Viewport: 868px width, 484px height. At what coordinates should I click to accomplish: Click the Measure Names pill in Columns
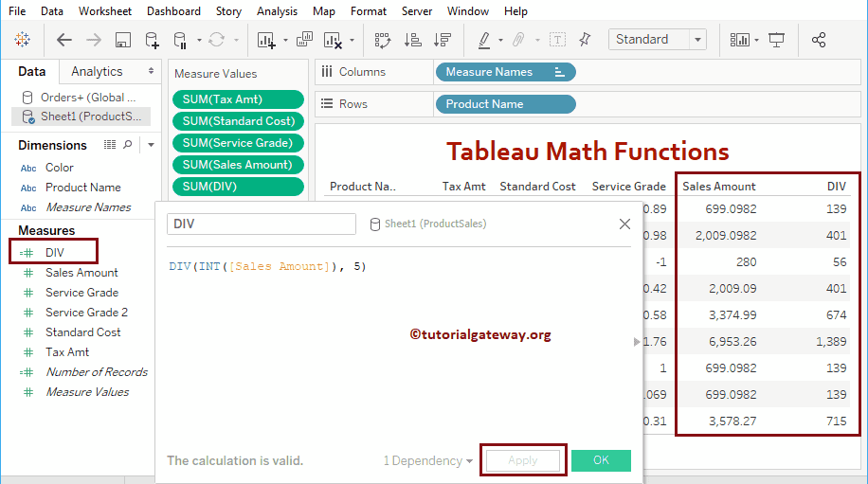505,72
